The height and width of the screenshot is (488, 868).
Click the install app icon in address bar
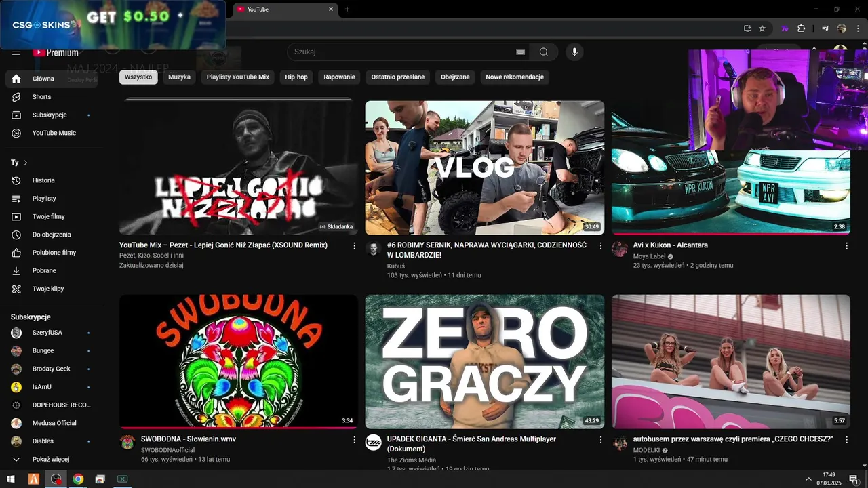(747, 28)
